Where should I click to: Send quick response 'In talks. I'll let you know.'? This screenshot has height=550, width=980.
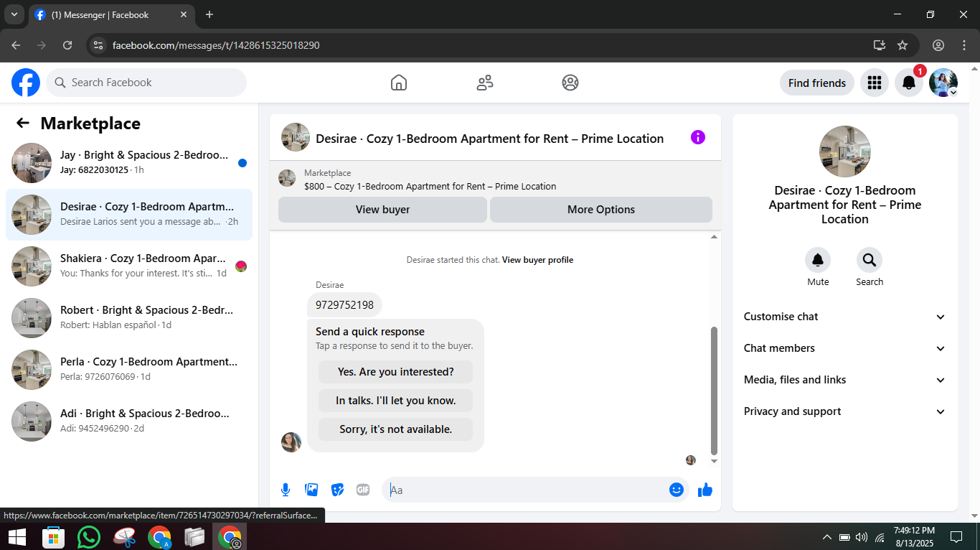point(396,401)
